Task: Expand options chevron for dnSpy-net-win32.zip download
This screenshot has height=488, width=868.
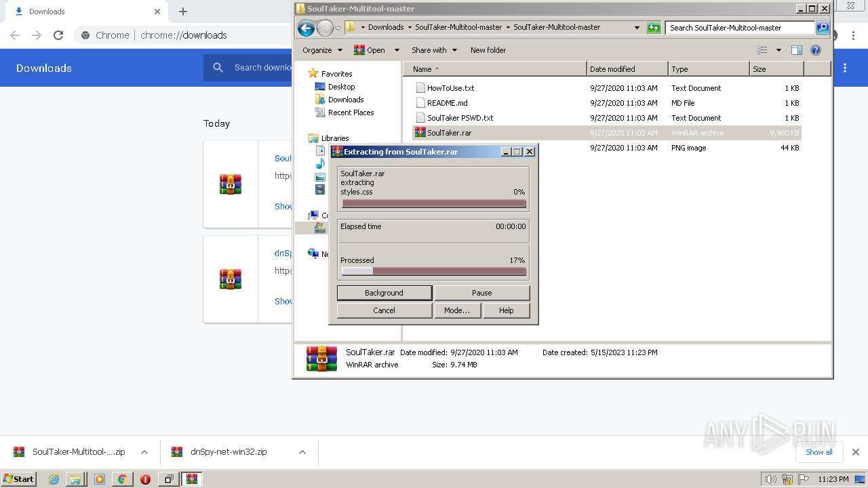Action: tap(302, 452)
